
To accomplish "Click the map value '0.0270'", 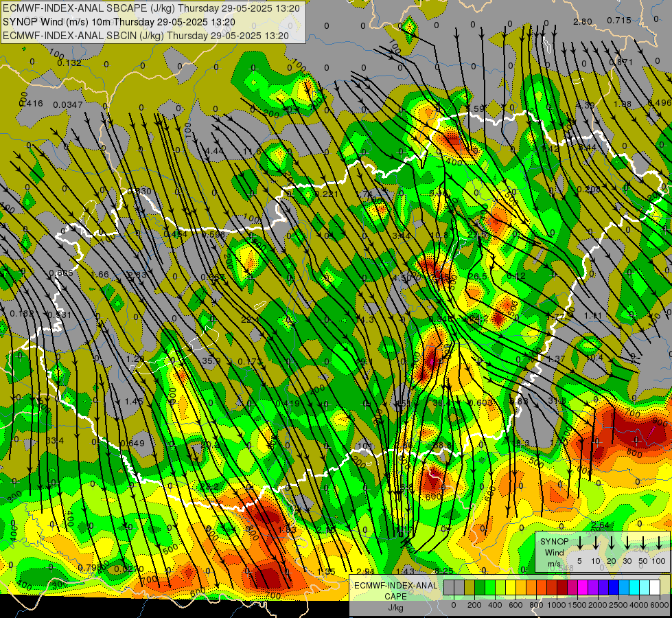I will 129,569.
